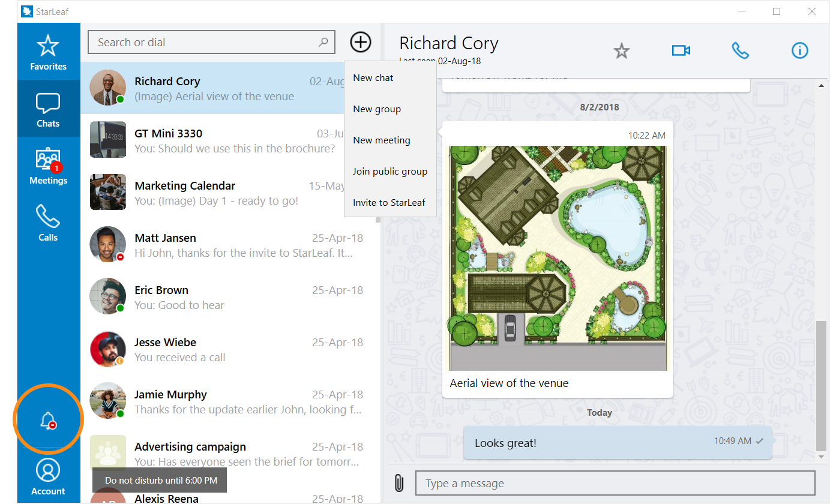This screenshot has width=830, height=504.
Task: Select Join public group option
Action: pos(390,172)
